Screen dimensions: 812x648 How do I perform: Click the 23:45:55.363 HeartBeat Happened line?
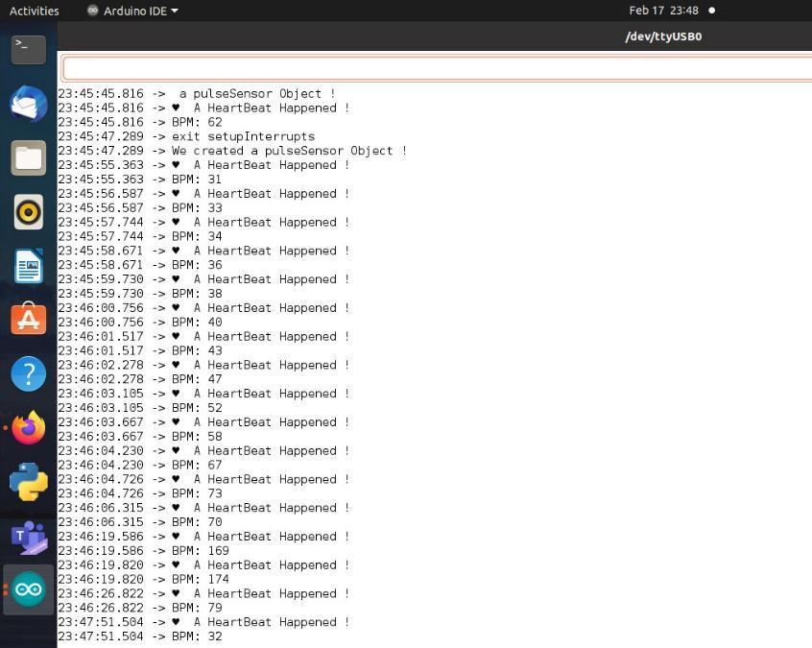pos(203,165)
